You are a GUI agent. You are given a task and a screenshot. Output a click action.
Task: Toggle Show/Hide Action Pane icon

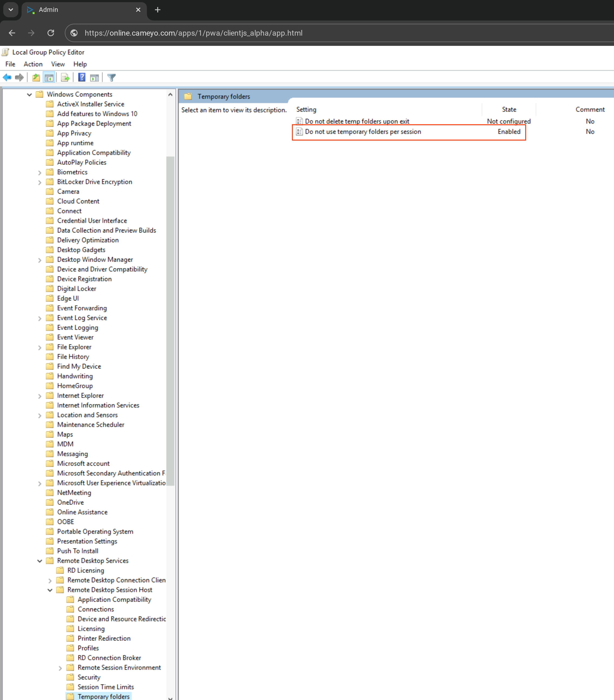(x=95, y=78)
